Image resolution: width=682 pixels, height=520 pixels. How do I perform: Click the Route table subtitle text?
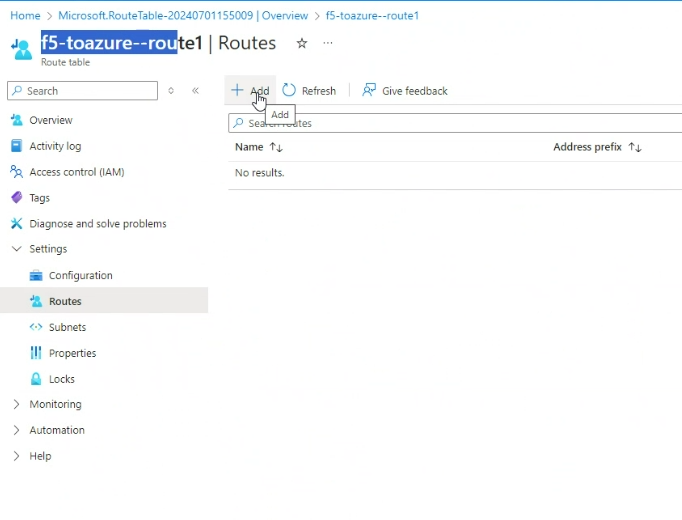coord(65,62)
